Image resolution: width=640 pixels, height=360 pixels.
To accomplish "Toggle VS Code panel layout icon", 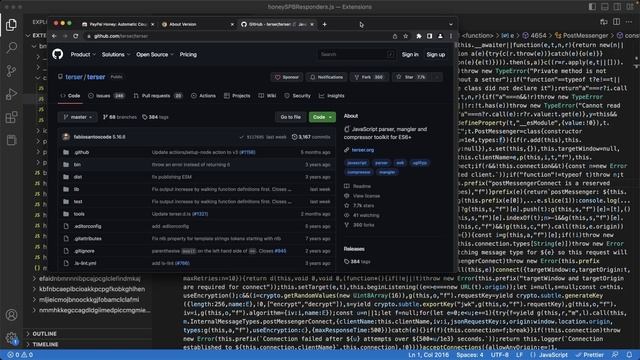I will tap(605, 7).
